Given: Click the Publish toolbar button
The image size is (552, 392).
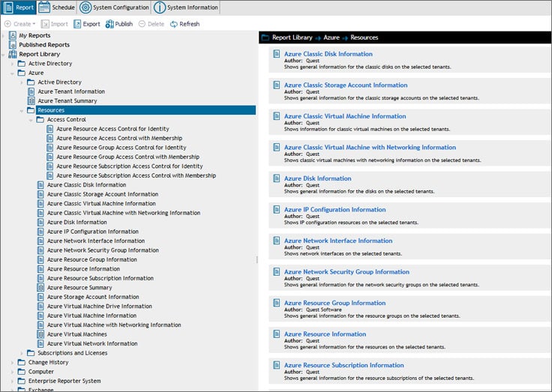Looking at the screenshot, I should point(119,24).
